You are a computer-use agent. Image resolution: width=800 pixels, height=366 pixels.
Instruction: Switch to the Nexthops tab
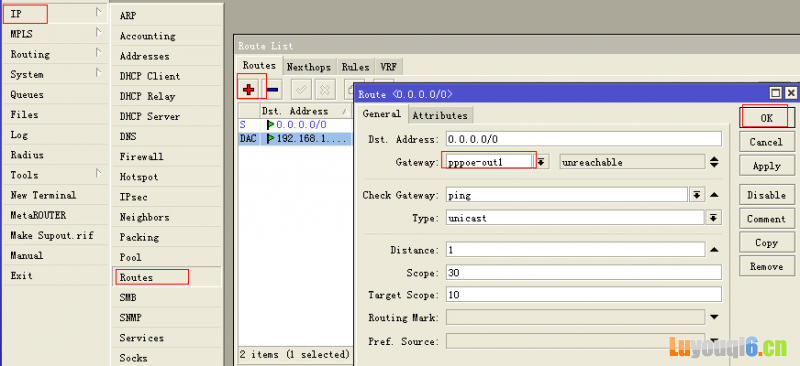309,67
